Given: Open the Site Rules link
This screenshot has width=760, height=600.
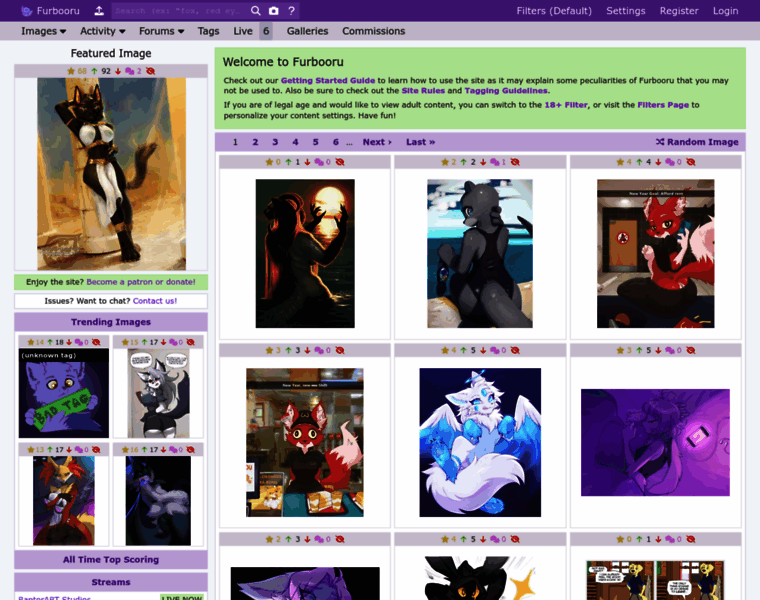Looking at the screenshot, I should 423,91.
